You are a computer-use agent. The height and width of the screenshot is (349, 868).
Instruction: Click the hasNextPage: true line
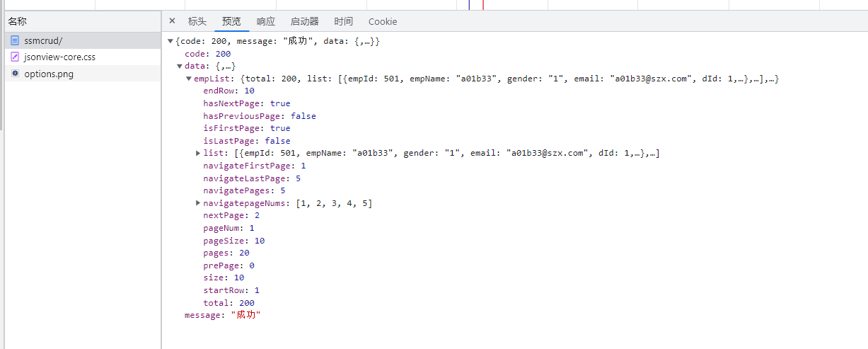click(246, 103)
